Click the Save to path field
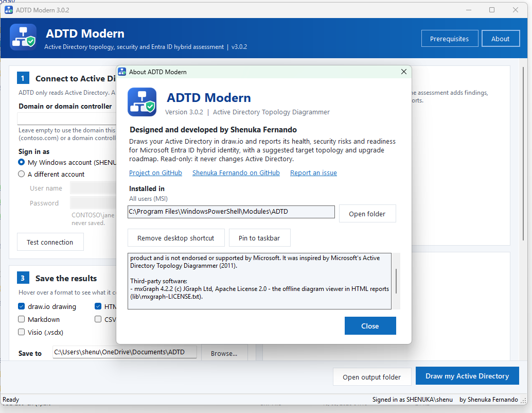 click(125, 352)
